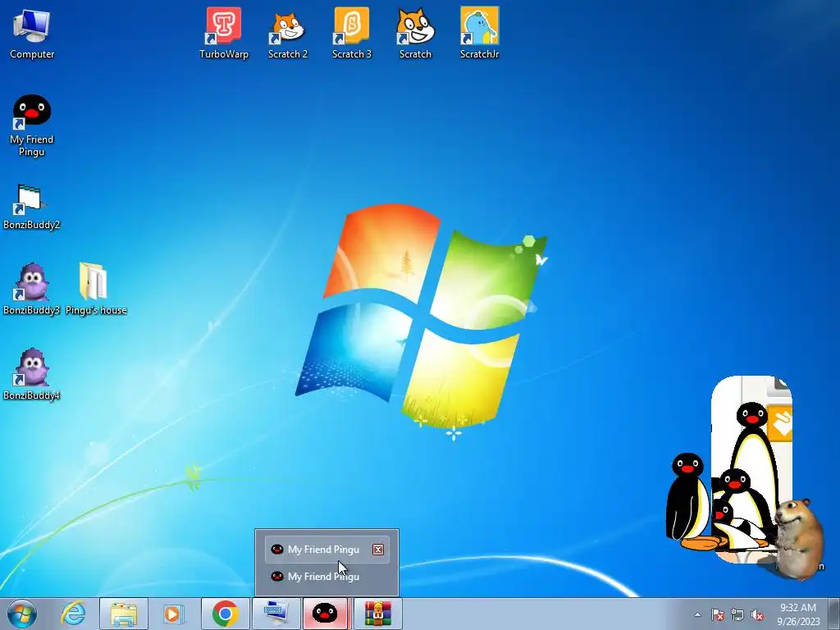Open the Windows Start menu orb
This screenshot has width=840, height=630.
22,614
